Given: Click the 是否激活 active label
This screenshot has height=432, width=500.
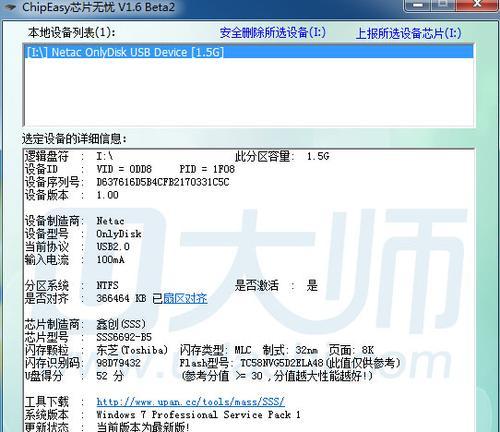Looking at the screenshot, I should (x=257, y=285).
